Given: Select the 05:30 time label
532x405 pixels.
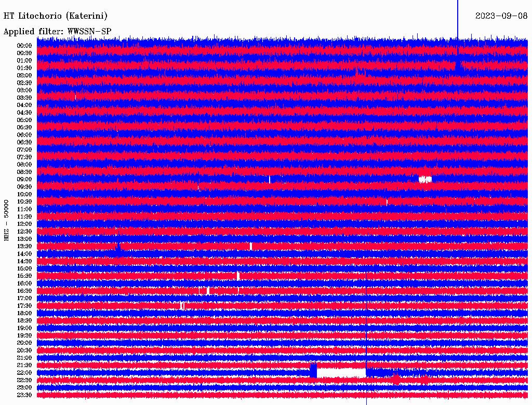Looking at the screenshot, I should (x=24, y=128).
